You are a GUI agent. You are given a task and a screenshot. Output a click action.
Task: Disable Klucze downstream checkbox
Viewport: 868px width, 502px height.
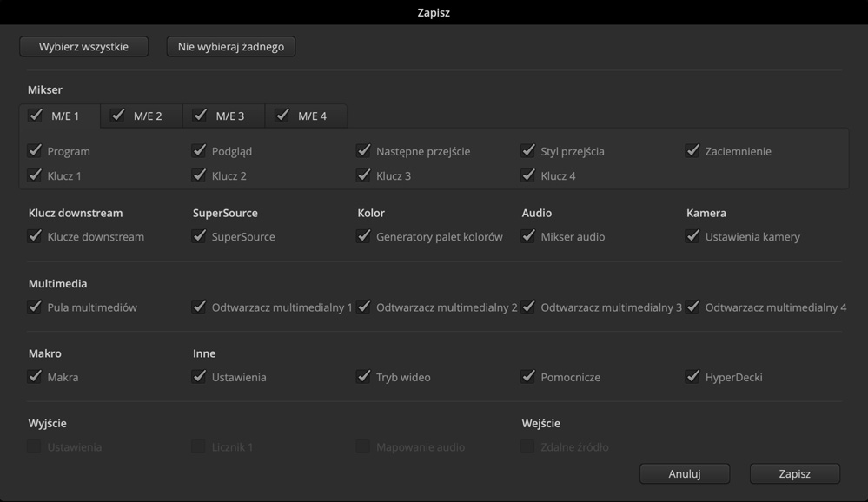(35, 236)
